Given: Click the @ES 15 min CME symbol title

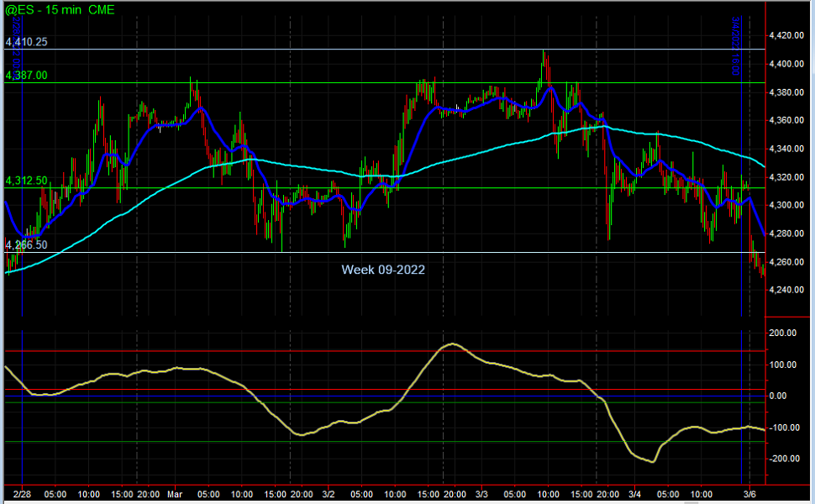Looking at the screenshot, I should point(60,9).
